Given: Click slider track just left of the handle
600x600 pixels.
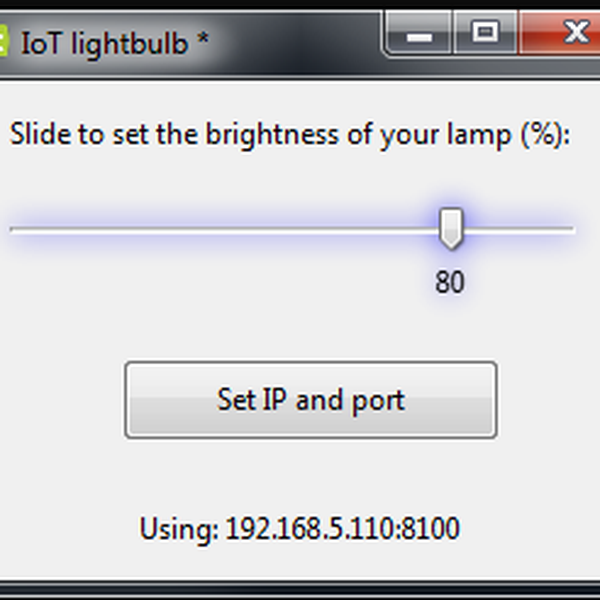Looking at the screenshot, I should (420, 230).
